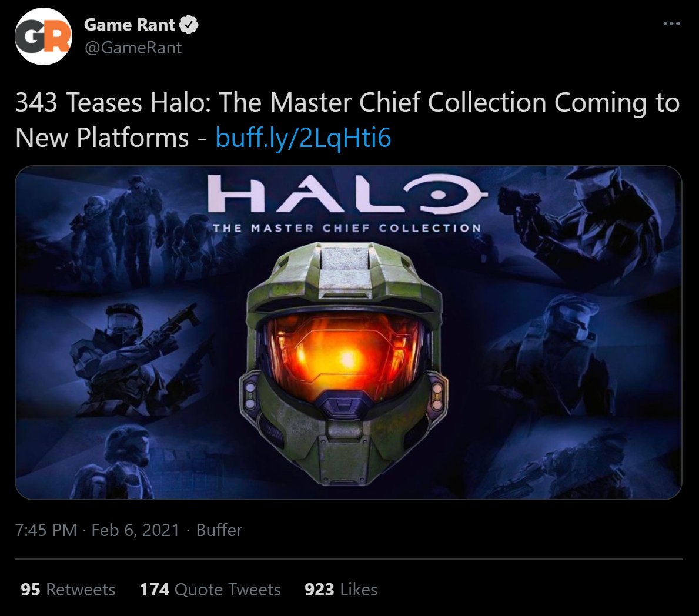The height and width of the screenshot is (616, 699).
Task: View the 923 Likes list
Action: click(x=341, y=590)
